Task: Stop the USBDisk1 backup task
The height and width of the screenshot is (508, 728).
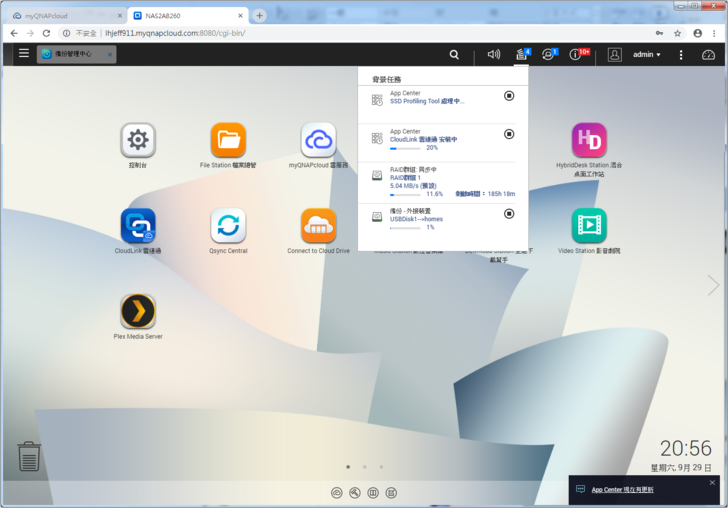Action: click(509, 214)
